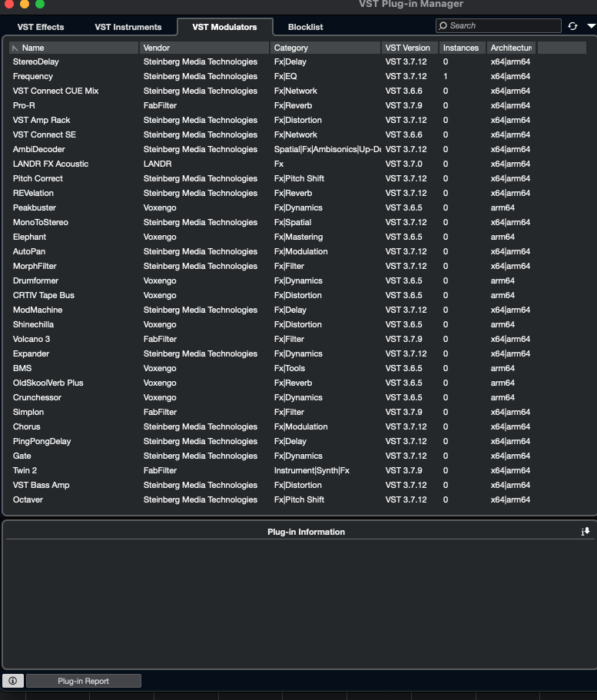Select the OldSkoolVerb Plus plug-in

(x=48, y=383)
